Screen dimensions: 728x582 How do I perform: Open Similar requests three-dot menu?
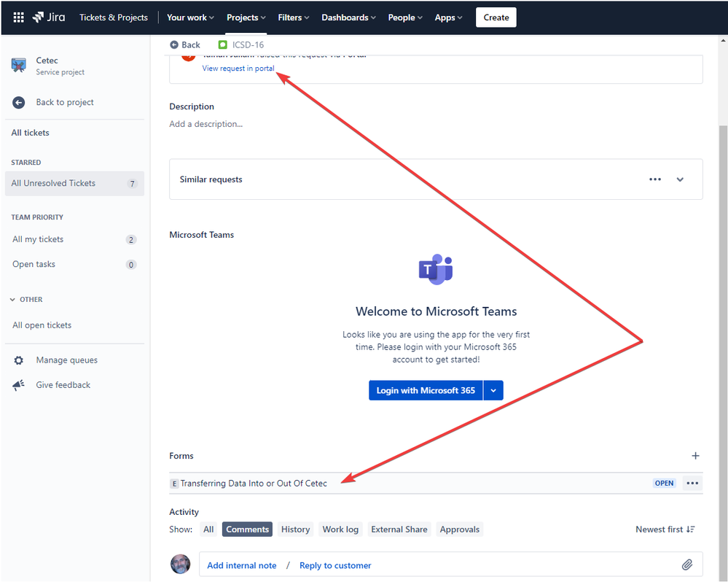click(x=655, y=179)
